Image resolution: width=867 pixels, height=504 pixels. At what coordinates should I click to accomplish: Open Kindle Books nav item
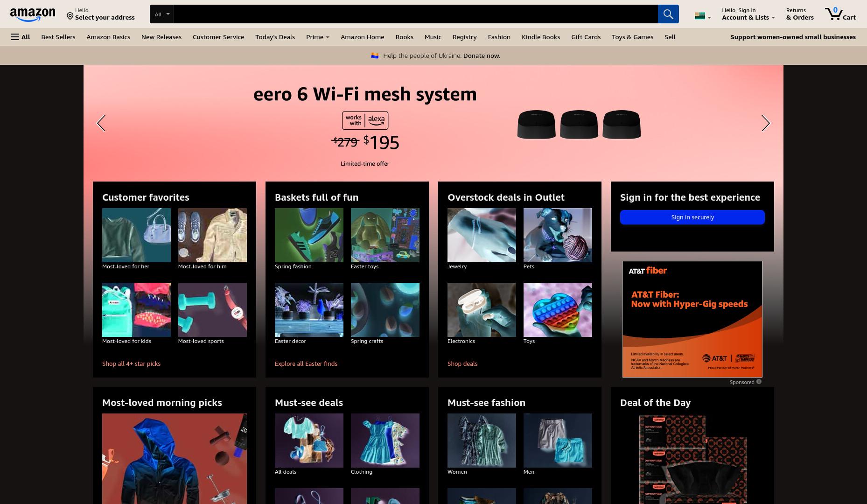point(541,37)
